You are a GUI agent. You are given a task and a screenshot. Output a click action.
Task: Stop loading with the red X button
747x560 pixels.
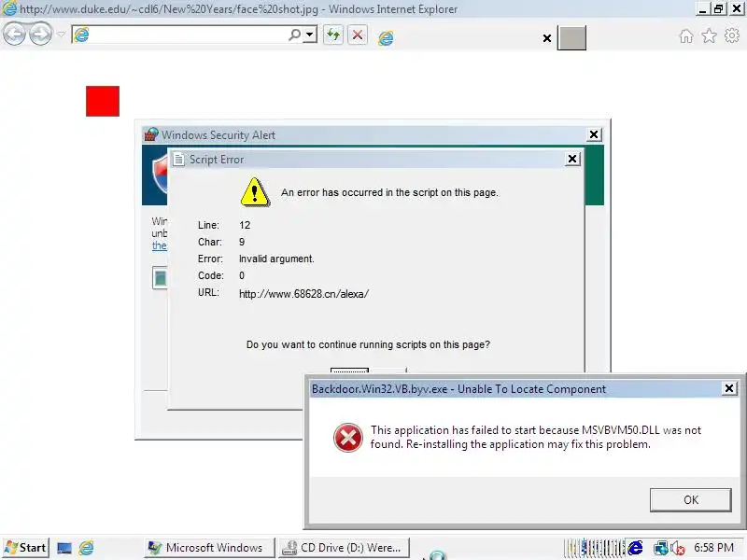358,35
